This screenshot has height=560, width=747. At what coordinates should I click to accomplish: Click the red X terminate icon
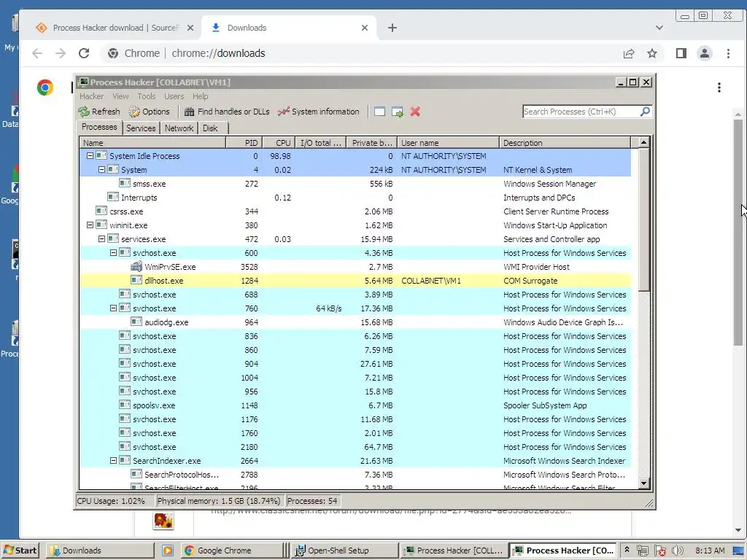pyautogui.click(x=415, y=112)
